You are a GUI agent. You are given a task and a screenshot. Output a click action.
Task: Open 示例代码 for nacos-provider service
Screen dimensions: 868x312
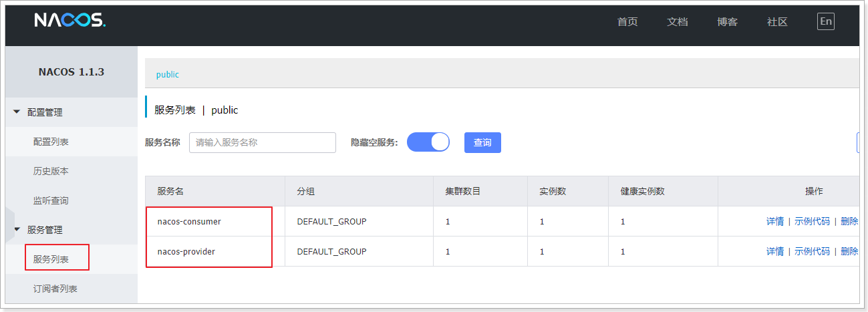pos(812,251)
